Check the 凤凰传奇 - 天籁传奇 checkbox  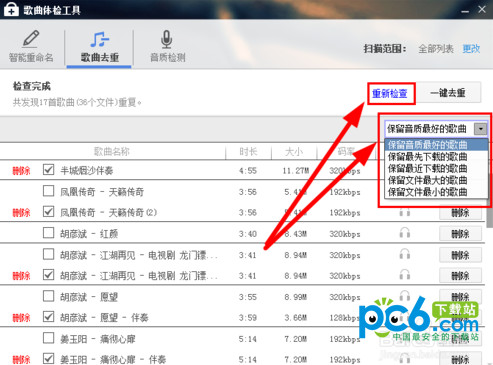point(49,191)
